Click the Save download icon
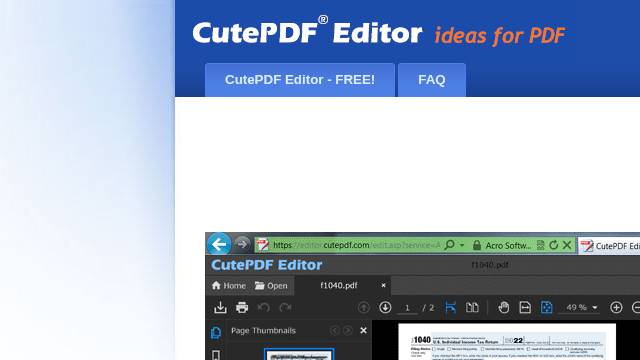 pos(220,307)
